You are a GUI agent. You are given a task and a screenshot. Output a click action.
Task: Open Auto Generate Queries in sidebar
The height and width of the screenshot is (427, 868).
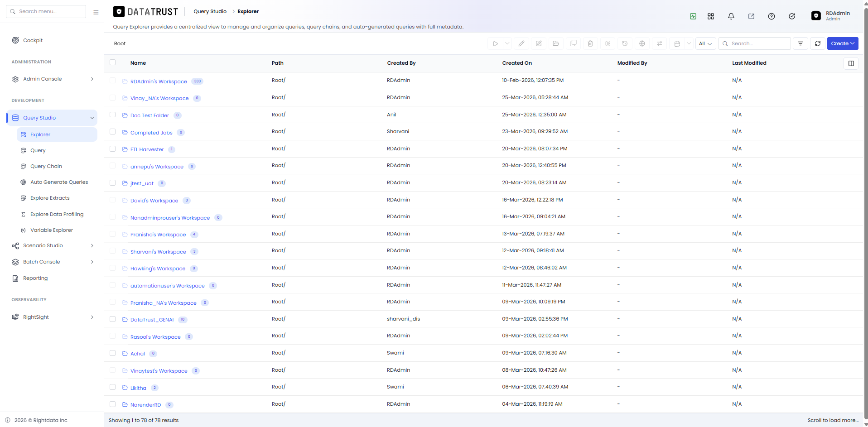[59, 182]
